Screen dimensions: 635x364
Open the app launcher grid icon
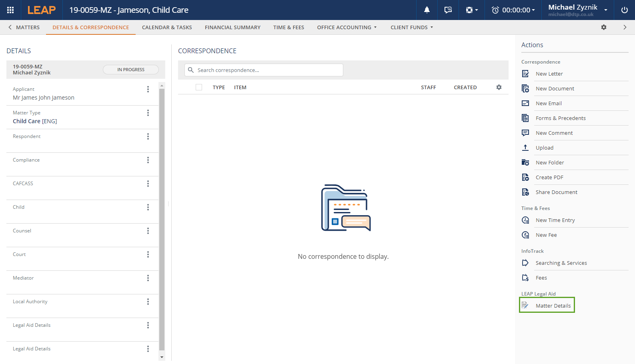10,10
